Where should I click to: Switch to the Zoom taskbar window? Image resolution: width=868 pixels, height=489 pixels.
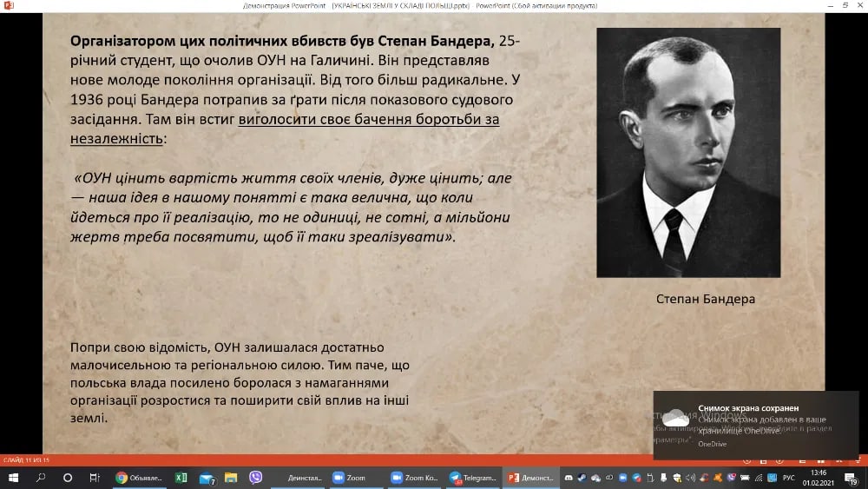click(x=357, y=478)
